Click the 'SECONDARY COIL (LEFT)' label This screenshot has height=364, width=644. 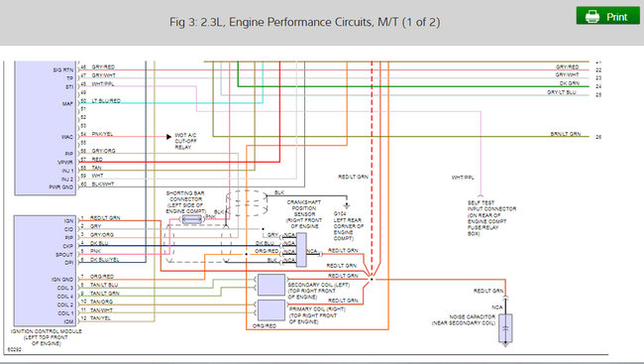[318, 291]
